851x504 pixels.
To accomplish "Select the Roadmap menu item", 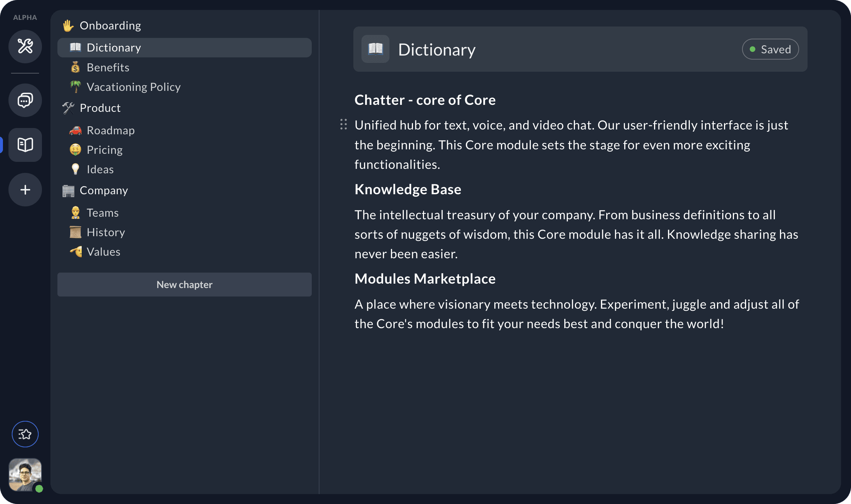I will pos(110,129).
